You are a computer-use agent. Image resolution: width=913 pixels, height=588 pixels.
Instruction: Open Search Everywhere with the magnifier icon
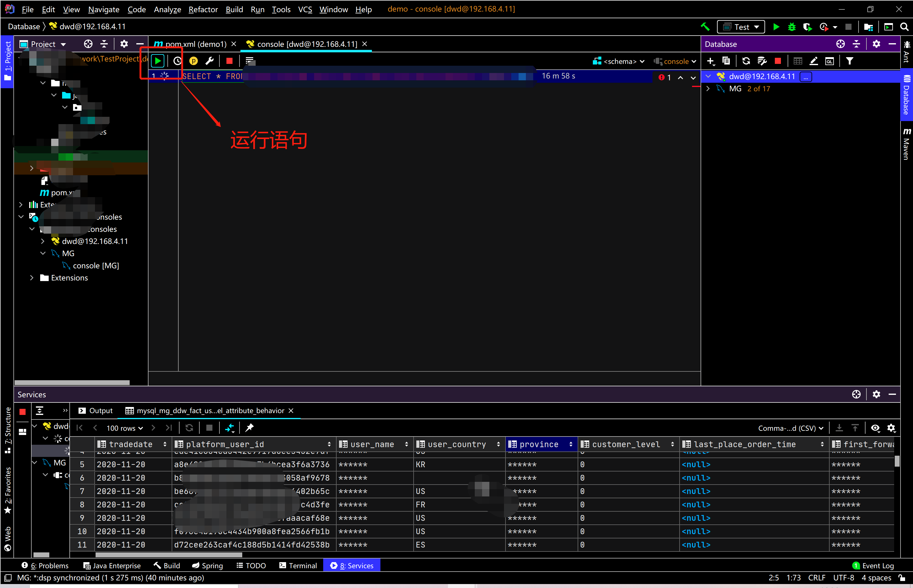click(x=904, y=26)
